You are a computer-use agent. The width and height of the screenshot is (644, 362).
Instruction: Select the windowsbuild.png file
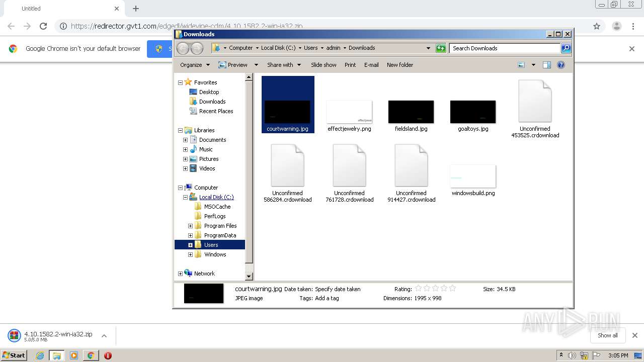click(x=473, y=180)
